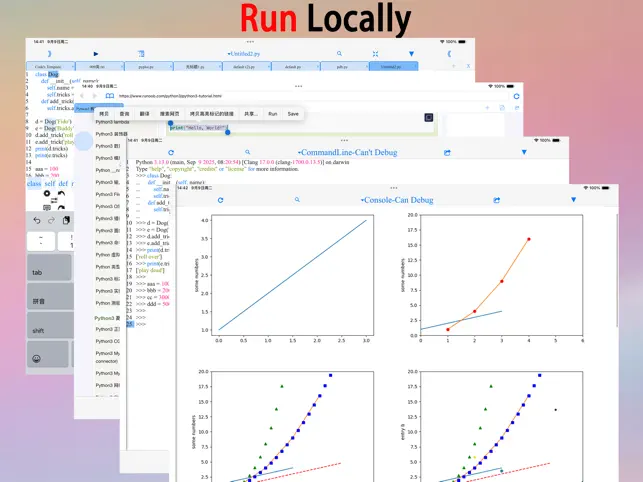Tap the emoji key on the keyboard
This screenshot has height=482, width=643.
[x=48, y=354]
